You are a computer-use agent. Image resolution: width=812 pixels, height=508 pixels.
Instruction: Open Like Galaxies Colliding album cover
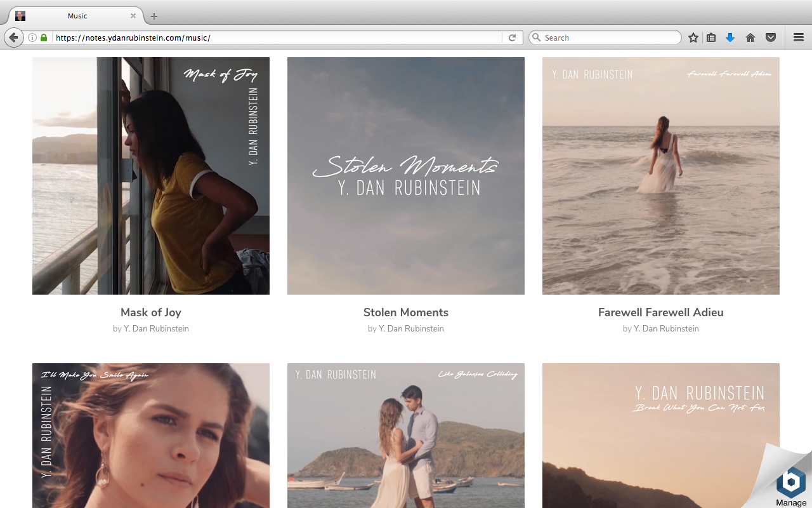click(x=406, y=436)
